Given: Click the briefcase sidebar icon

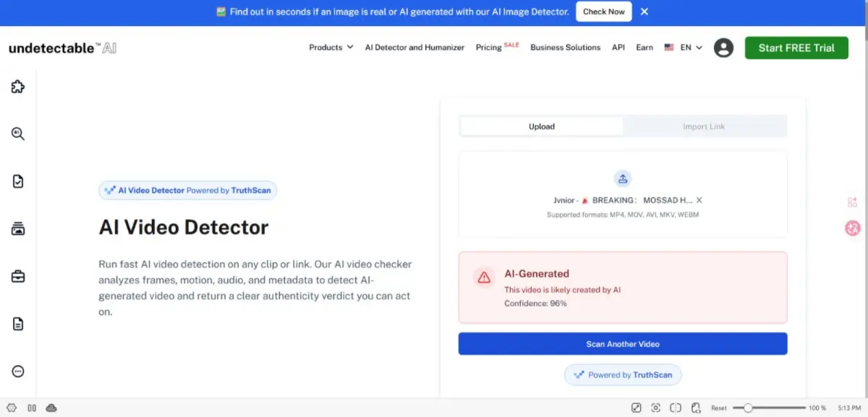Looking at the screenshot, I should point(18,276).
